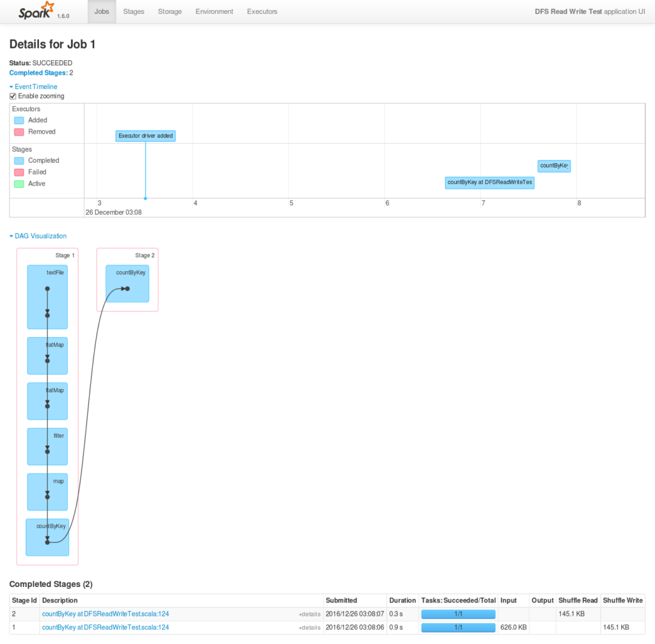Click the Failed stages legend swatch
The height and width of the screenshot is (644, 655).
point(19,173)
